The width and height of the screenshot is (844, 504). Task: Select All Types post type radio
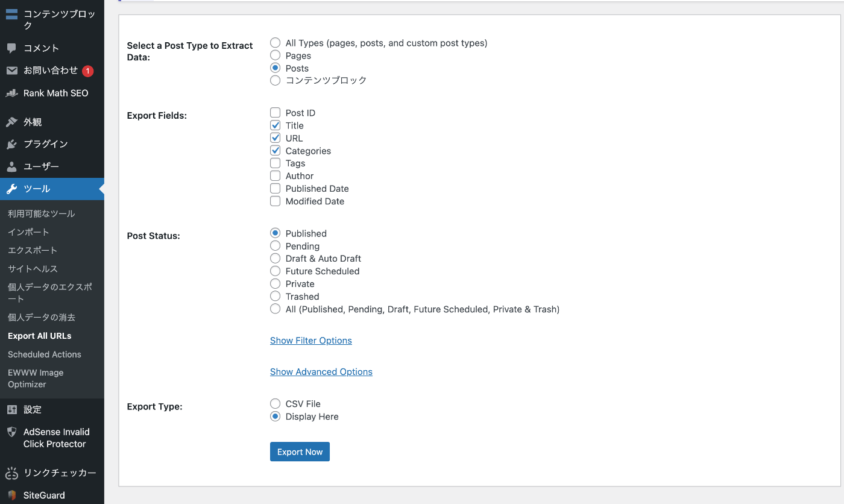click(x=276, y=43)
